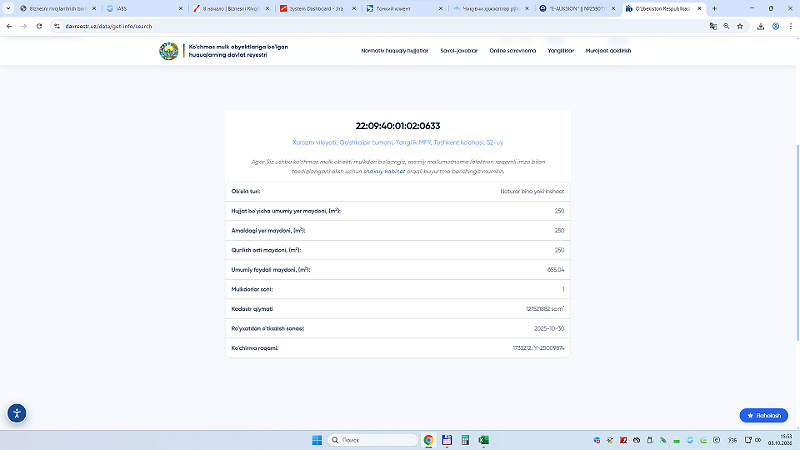Open Excel from the taskbar
The width and height of the screenshot is (800, 450).
[484, 440]
